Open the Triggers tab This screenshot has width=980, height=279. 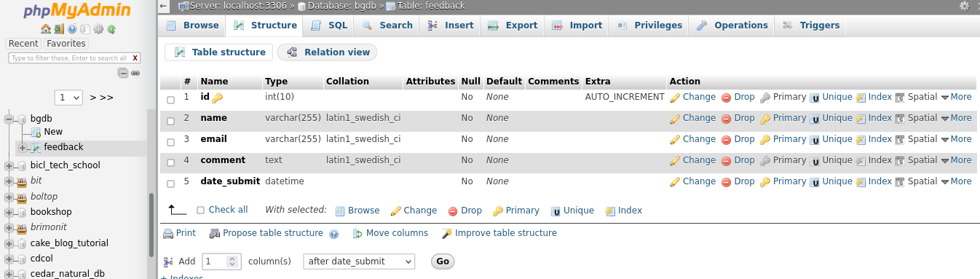[x=811, y=25]
